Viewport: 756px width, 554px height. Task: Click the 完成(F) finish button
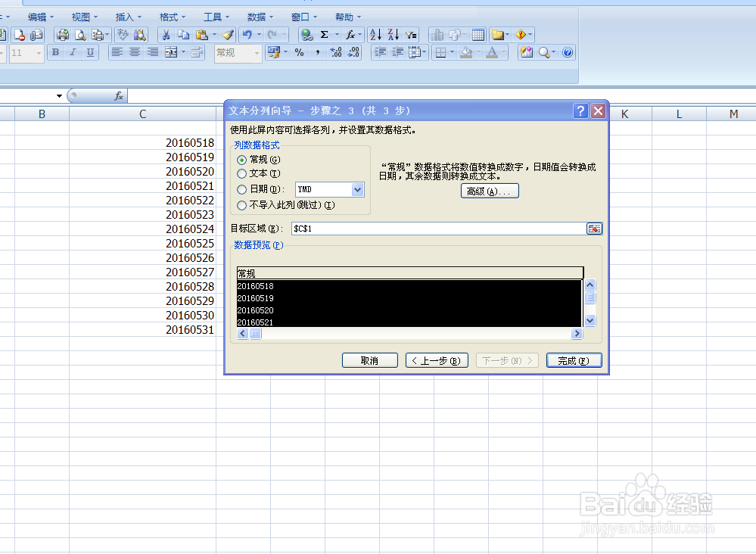coord(574,361)
